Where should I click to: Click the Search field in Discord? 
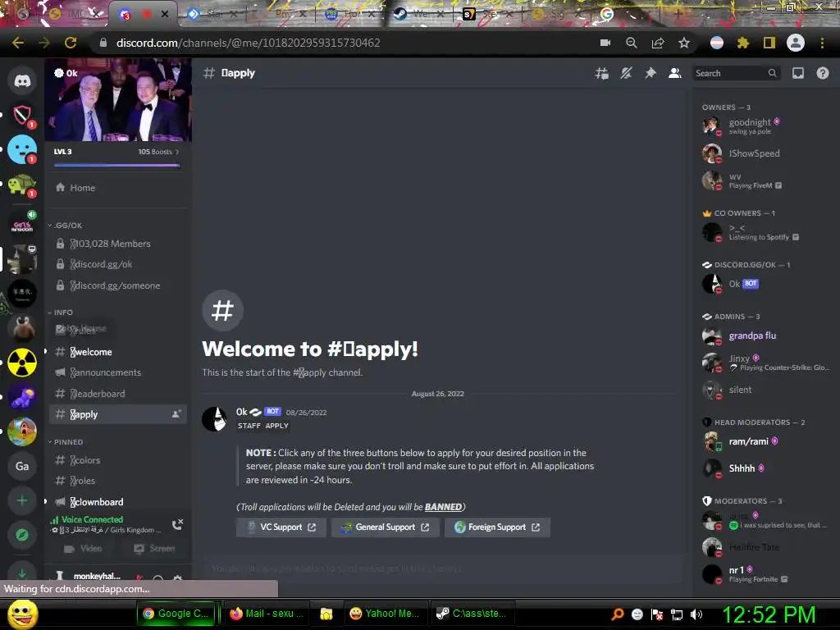click(736, 73)
